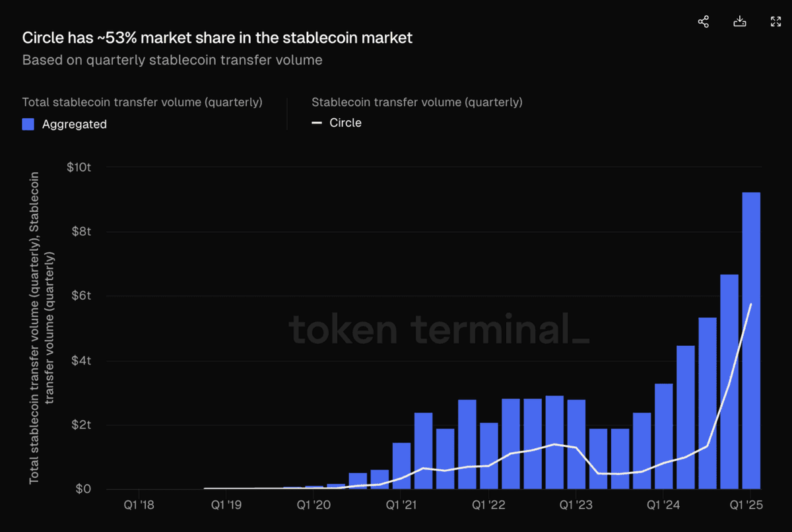The image size is (792, 532).
Task: Click the Q1 '22 x-axis label
Action: point(488,506)
